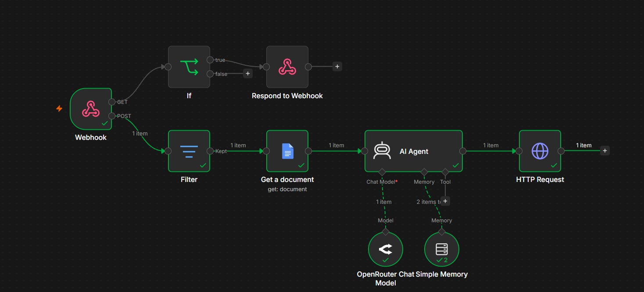Image resolution: width=644 pixels, height=292 pixels.
Task: Click "1 item" between Filter and document
Action: click(x=238, y=145)
